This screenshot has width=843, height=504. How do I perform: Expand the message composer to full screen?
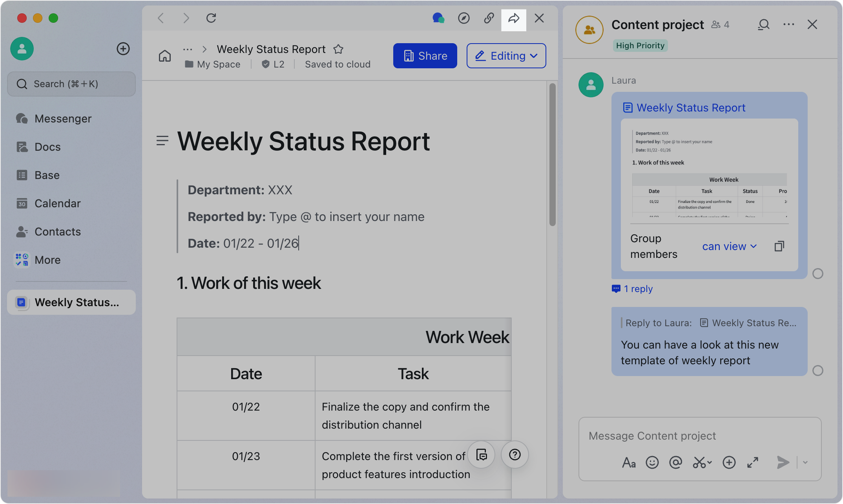coord(752,462)
